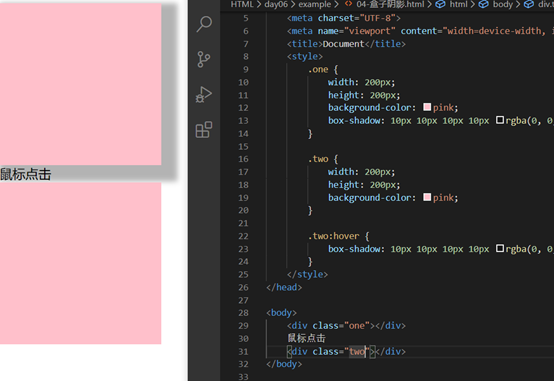Click the html symbol breadcrumb
The width and height of the screenshot is (554, 381).
point(458,4)
